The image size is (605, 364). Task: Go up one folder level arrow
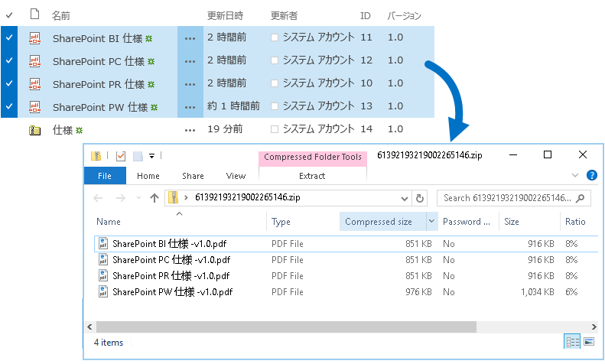[155, 198]
